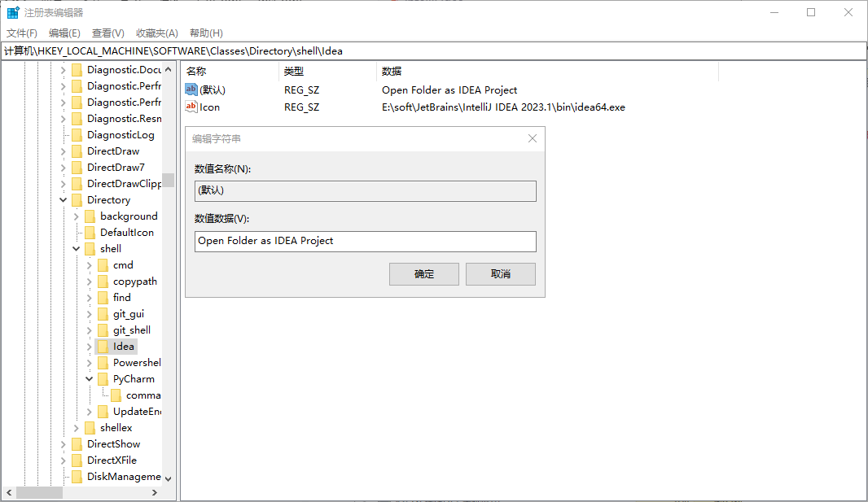Expand the shellex tree node
This screenshot has height=502, width=868.
pyautogui.click(x=77, y=428)
